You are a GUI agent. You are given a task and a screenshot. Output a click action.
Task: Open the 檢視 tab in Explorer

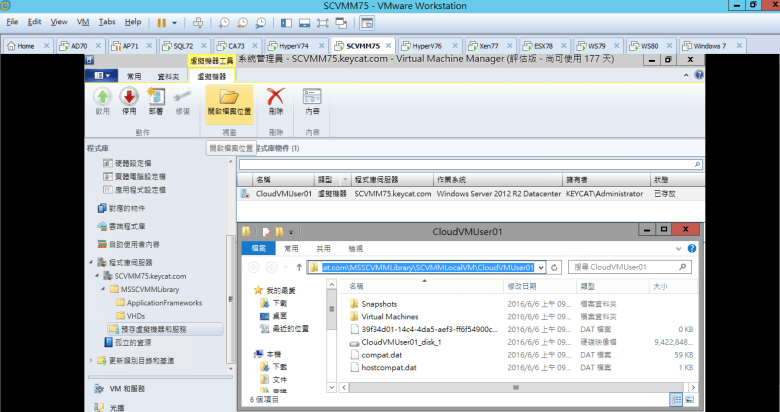tap(355, 248)
